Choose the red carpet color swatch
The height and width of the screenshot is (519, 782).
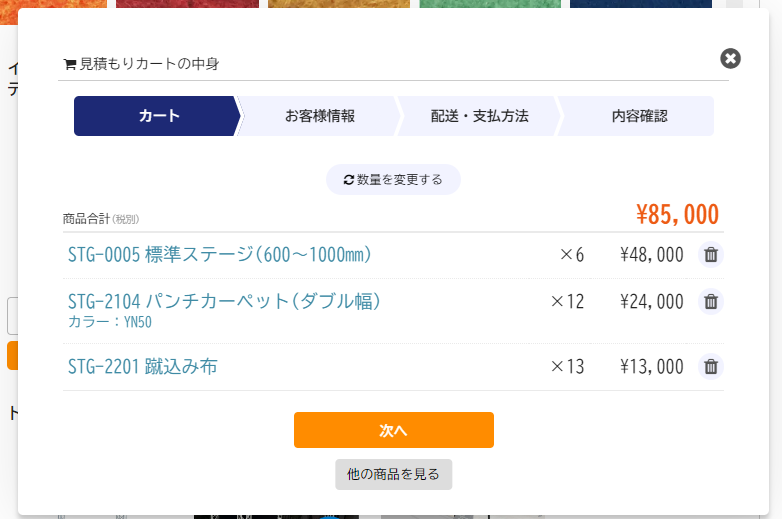click(188, 4)
